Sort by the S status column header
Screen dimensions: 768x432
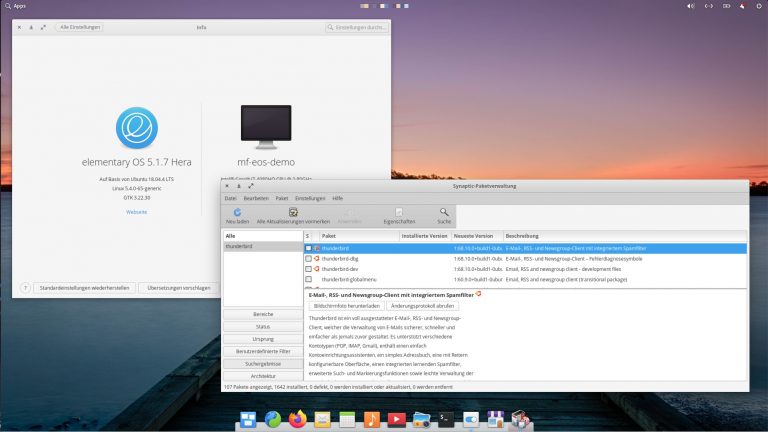308,236
